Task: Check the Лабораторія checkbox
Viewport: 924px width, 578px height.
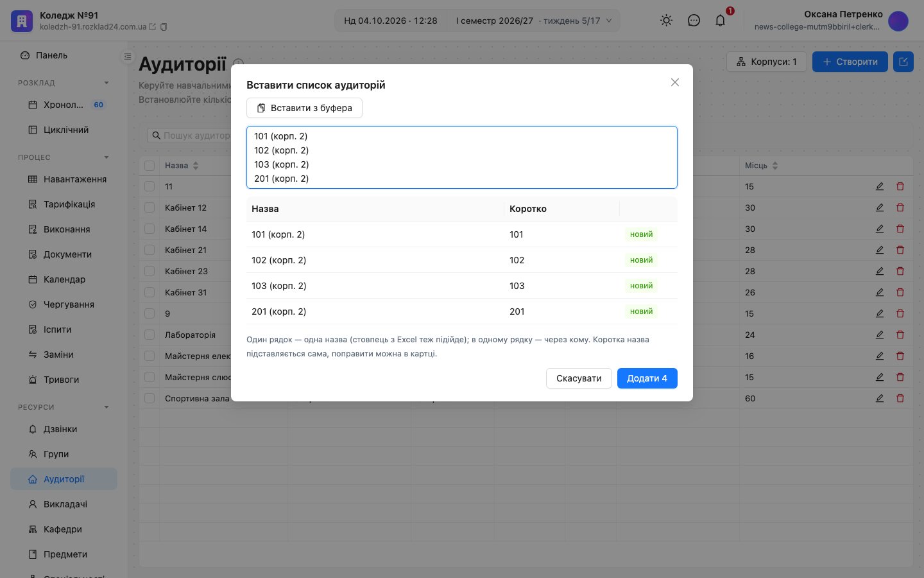Action: tap(150, 335)
